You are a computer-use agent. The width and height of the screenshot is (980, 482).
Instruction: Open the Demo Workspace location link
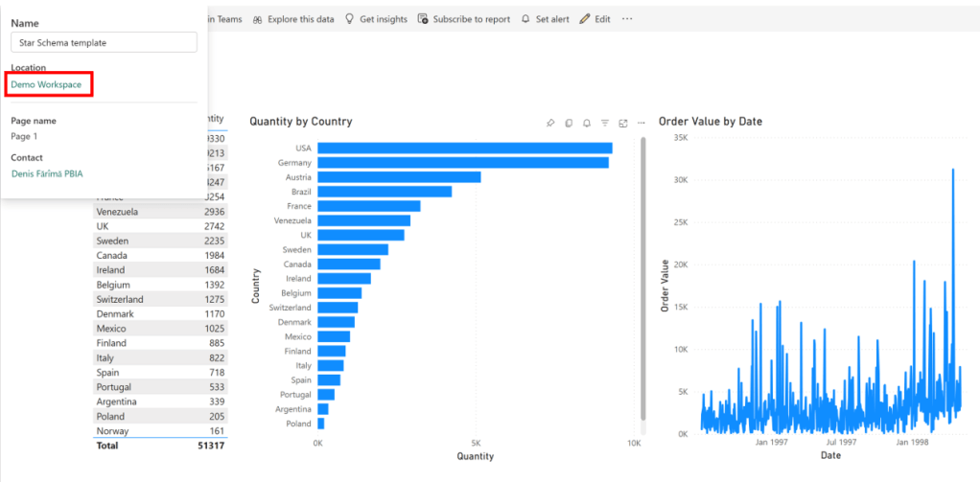(46, 84)
